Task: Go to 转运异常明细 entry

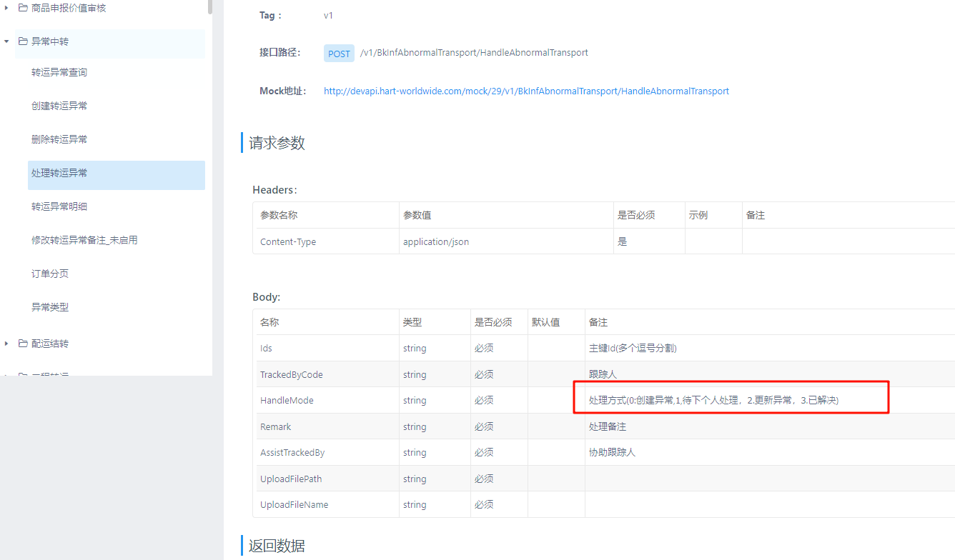Action: coord(59,207)
